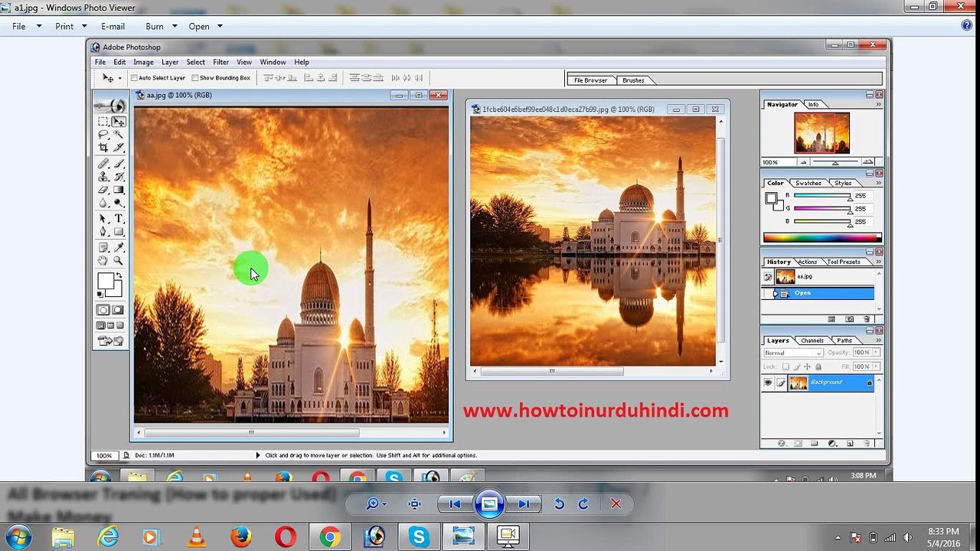The width and height of the screenshot is (980, 551).
Task: Open the Photoshop Image menu
Action: (x=143, y=62)
